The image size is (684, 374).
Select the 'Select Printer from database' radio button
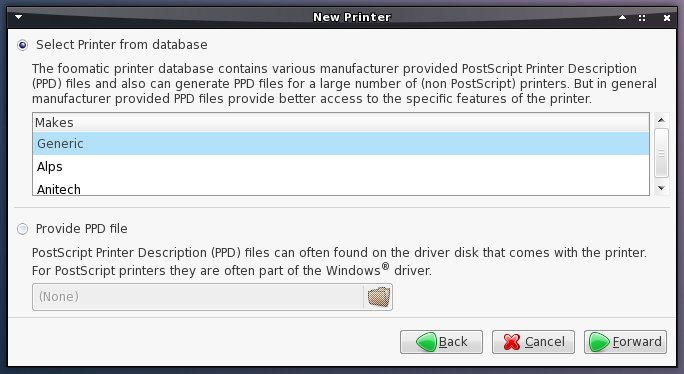click(22, 45)
